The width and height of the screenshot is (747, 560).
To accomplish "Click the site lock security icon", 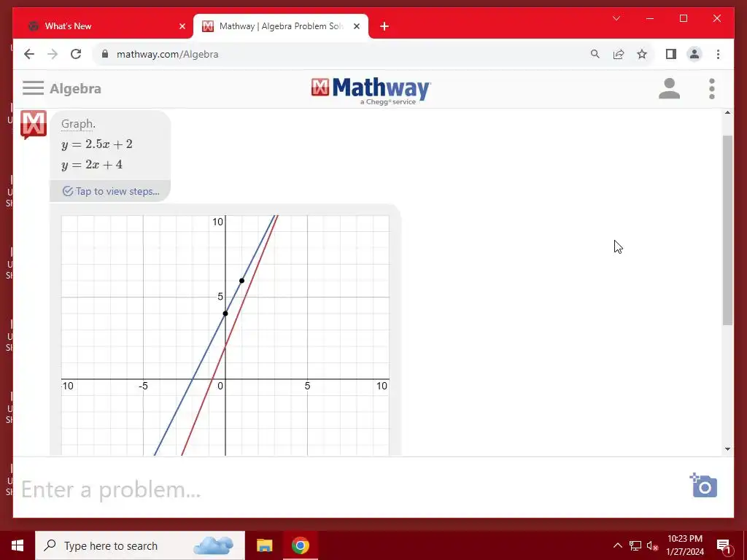I will pos(105,54).
